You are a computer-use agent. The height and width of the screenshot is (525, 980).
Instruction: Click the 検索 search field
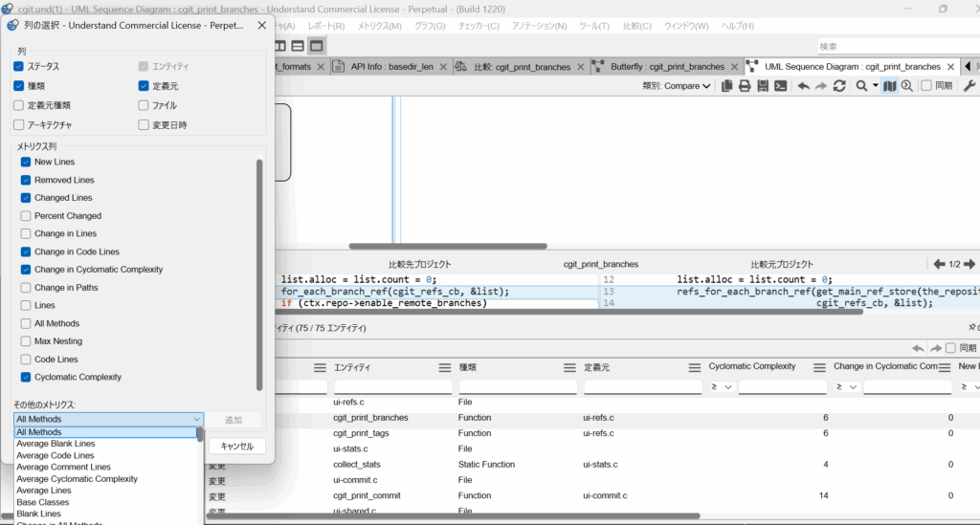coord(895,46)
